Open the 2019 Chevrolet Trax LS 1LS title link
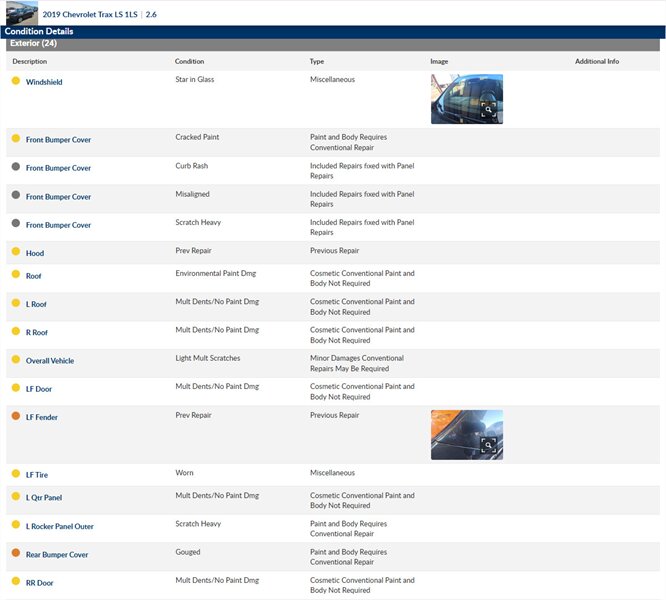This screenshot has height=600, width=666. click(90, 15)
